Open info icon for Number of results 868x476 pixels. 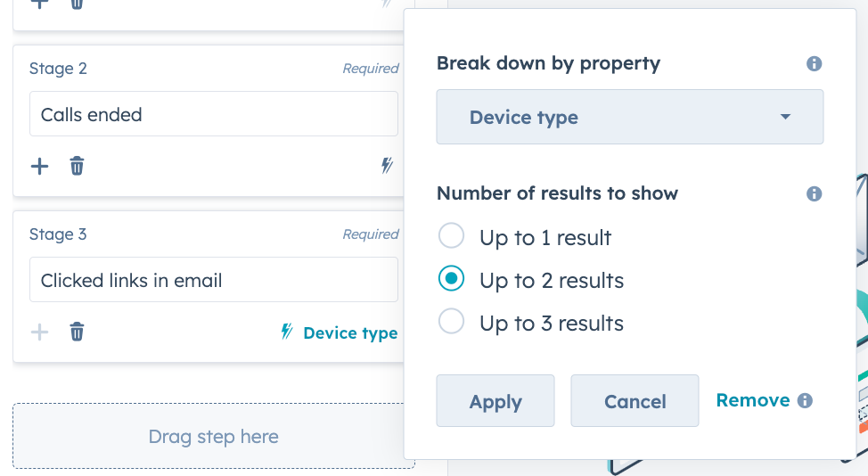pos(814,193)
